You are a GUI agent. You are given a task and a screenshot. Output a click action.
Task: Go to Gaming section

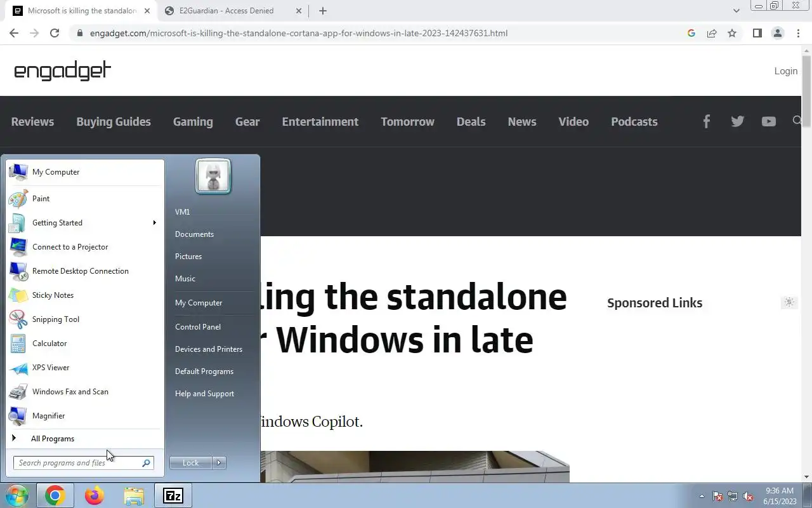193,121
